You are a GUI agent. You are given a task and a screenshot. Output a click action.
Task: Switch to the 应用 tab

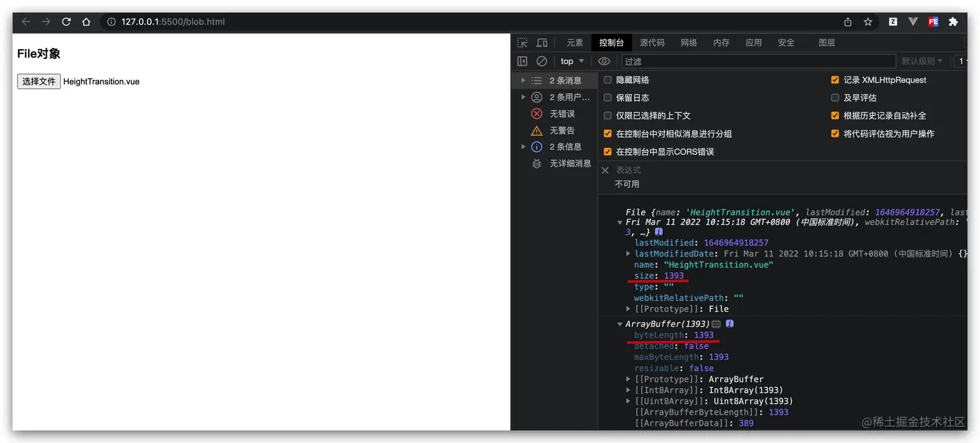pyautogui.click(x=754, y=43)
